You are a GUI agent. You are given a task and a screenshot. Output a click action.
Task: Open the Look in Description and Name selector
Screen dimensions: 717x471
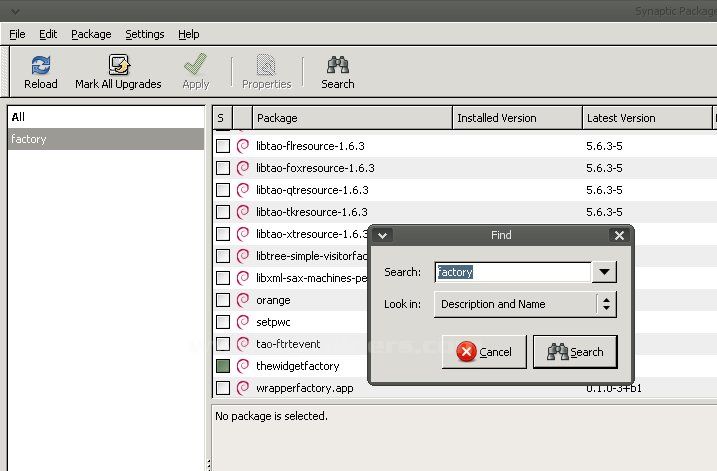525,304
